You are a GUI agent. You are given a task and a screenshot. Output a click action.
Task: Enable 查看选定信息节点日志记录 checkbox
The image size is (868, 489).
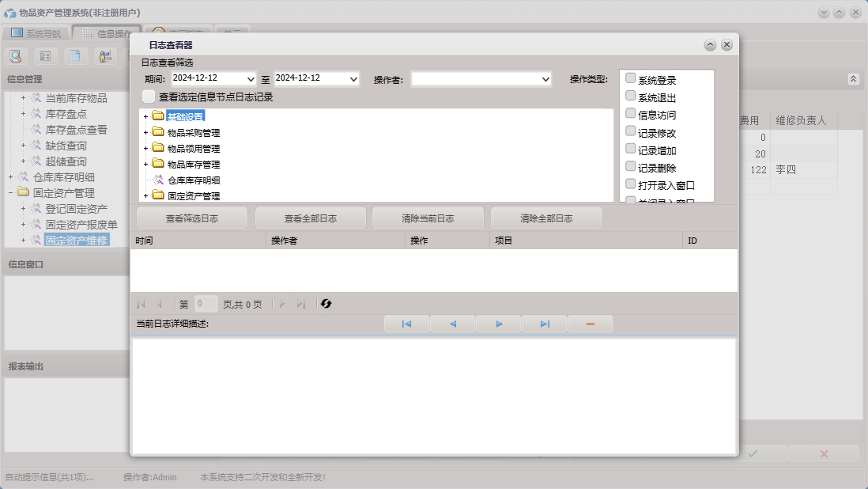point(149,97)
